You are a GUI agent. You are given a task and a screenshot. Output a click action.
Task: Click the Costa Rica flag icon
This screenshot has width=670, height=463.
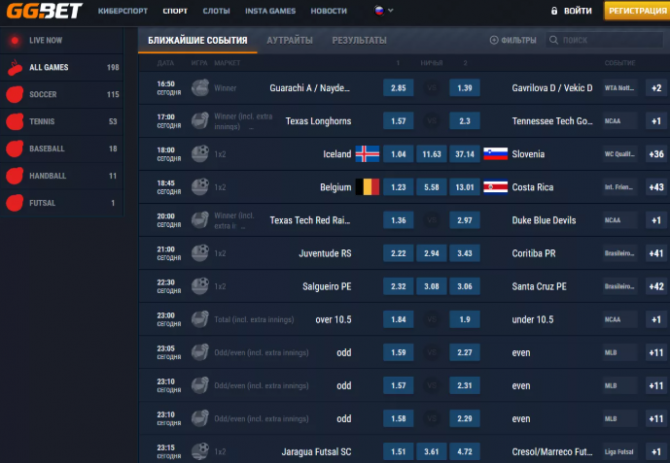click(495, 187)
